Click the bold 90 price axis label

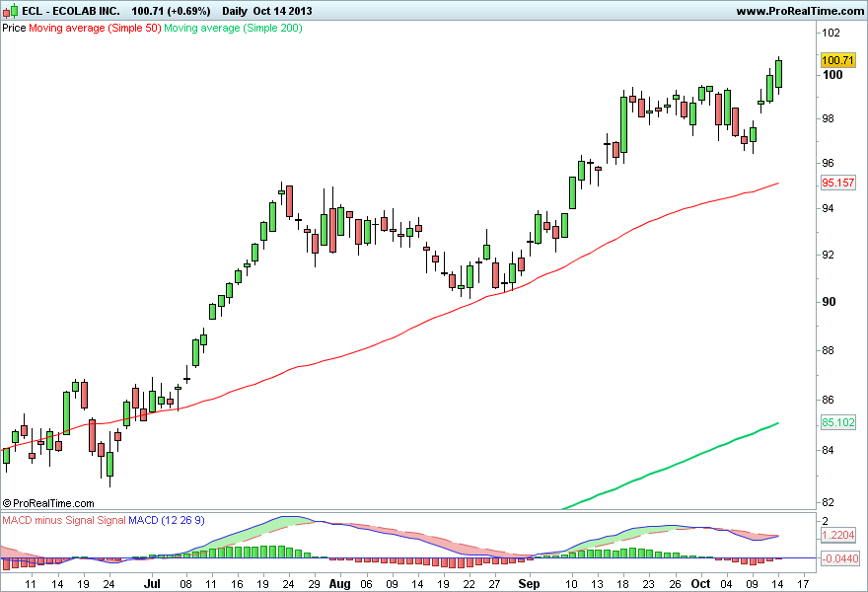(830, 302)
